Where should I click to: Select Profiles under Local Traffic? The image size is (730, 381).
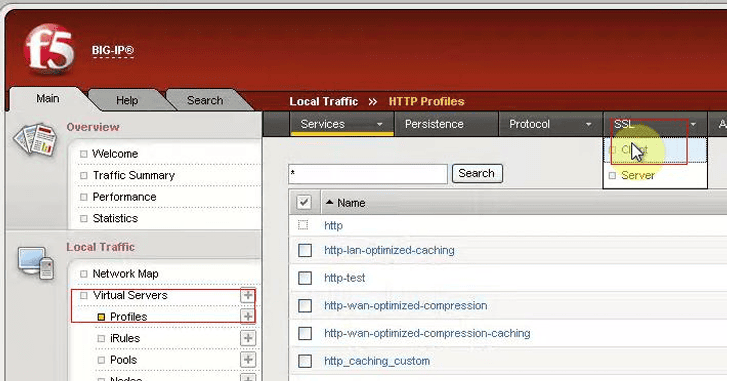(x=128, y=317)
